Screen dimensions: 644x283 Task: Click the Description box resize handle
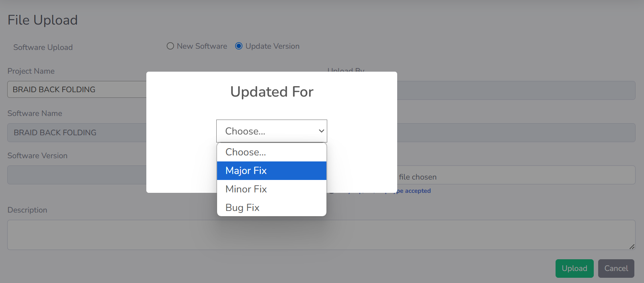[x=632, y=246]
